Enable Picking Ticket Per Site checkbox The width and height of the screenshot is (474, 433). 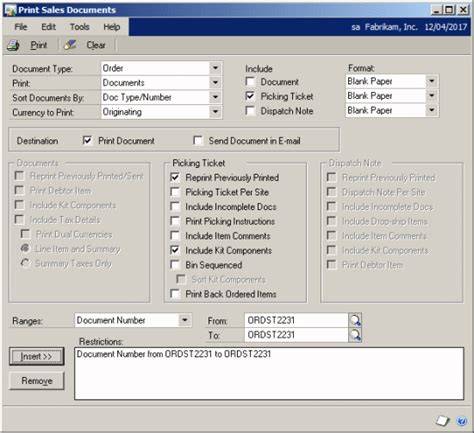[x=175, y=192]
